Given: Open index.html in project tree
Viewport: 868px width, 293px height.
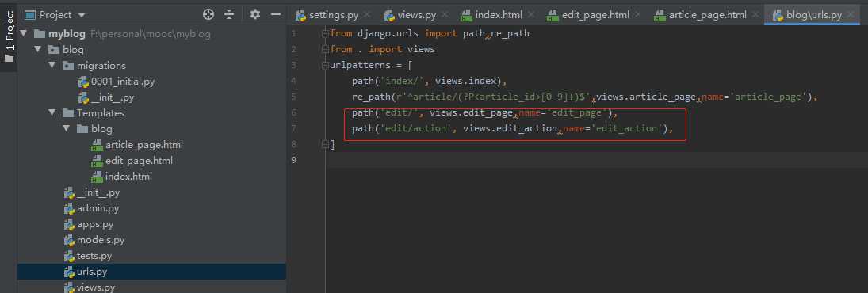Looking at the screenshot, I should (128, 177).
